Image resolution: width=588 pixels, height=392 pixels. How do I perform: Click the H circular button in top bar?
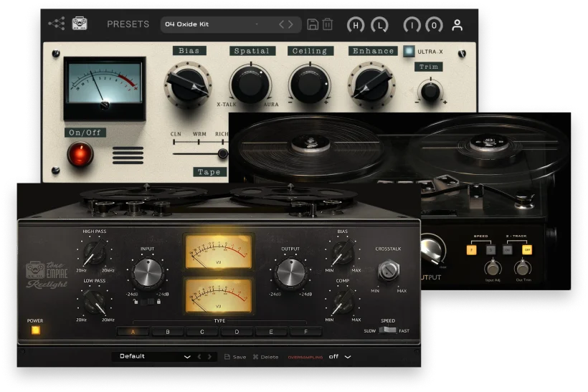coord(356,26)
